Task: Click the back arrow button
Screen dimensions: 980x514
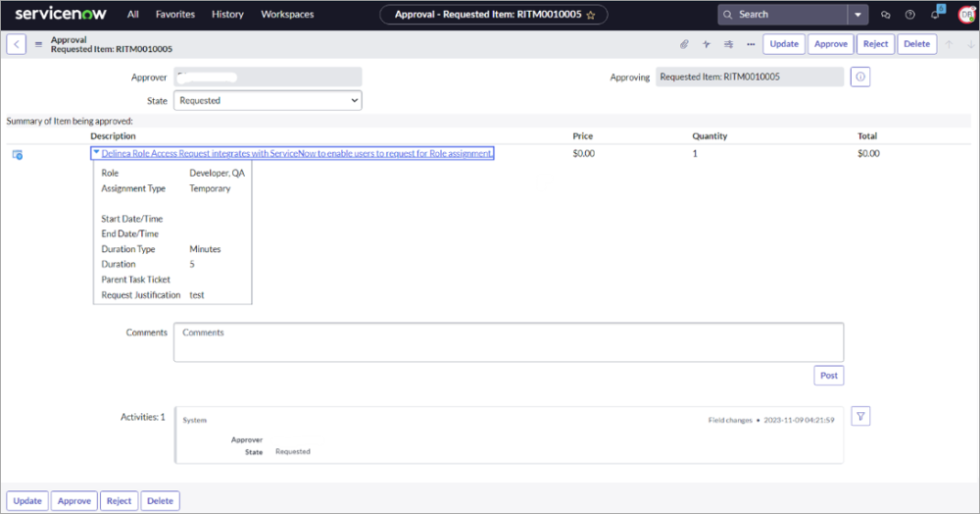Action: [x=17, y=44]
